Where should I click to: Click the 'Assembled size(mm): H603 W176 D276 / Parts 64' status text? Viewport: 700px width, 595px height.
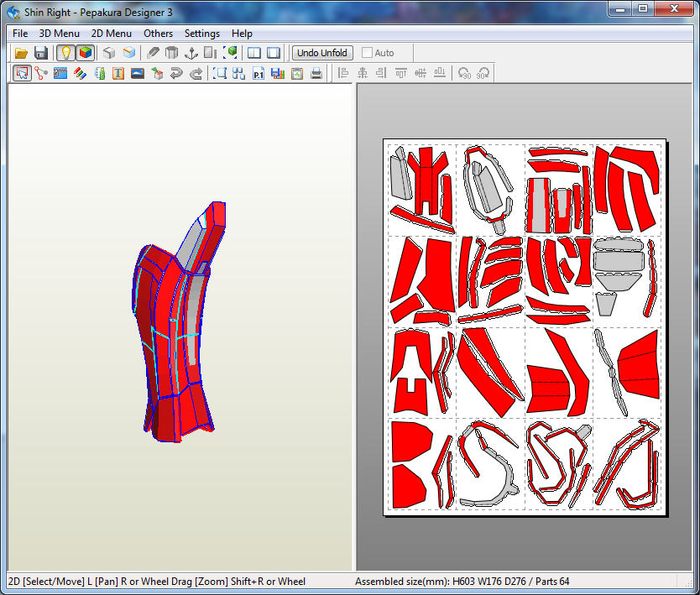pyautogui.click(x=462, y=582)
